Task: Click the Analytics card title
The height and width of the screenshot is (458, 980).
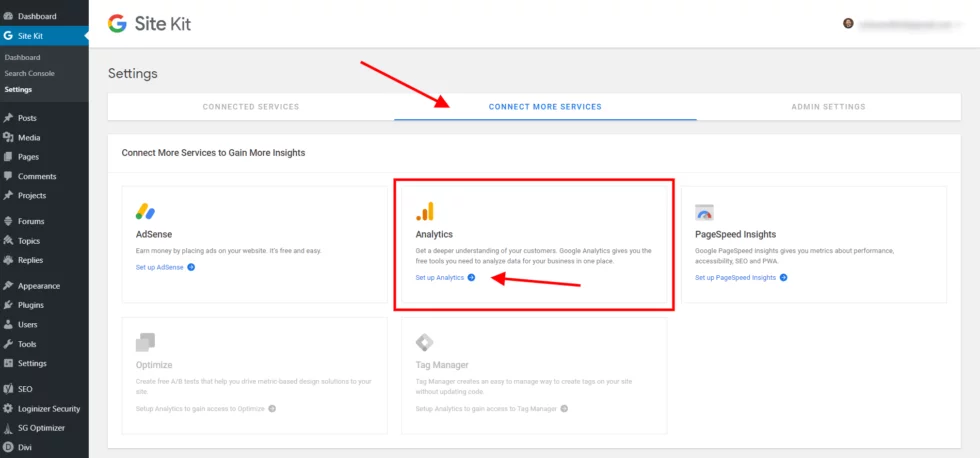Action: point(434,234)
